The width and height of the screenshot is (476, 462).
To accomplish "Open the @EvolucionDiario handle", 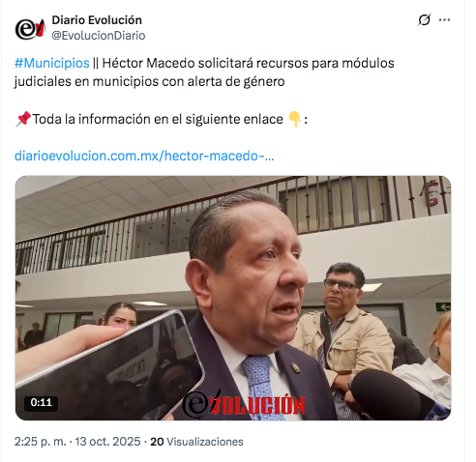I will [99, 36].
